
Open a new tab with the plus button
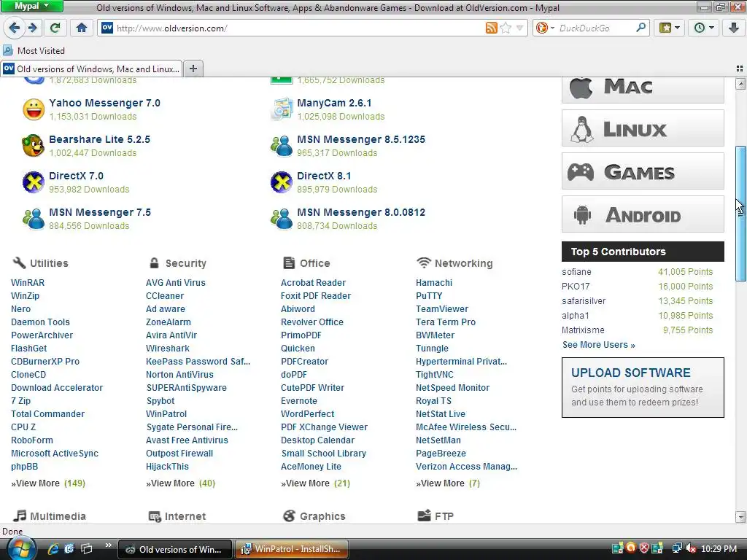coord(193,69)
